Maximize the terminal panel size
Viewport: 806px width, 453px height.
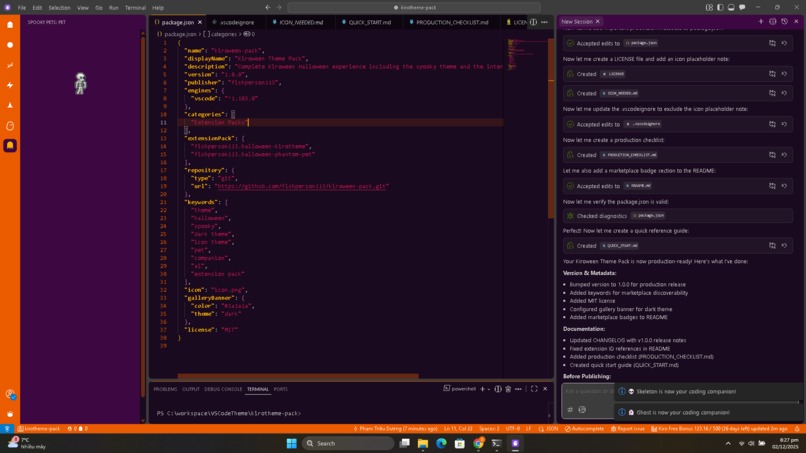pyautogui.click(x=534, y=389)
